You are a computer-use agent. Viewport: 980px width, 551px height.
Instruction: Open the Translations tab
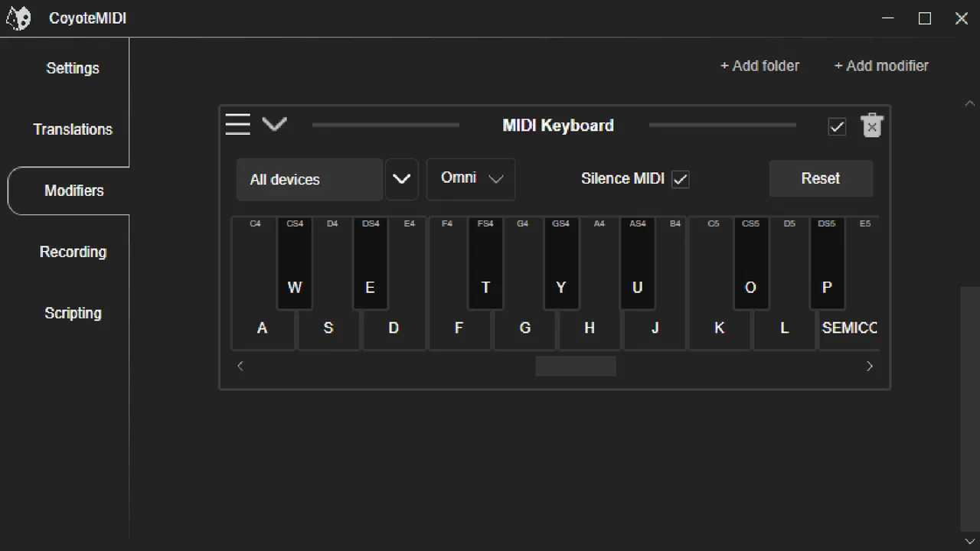tap(73, 129)
